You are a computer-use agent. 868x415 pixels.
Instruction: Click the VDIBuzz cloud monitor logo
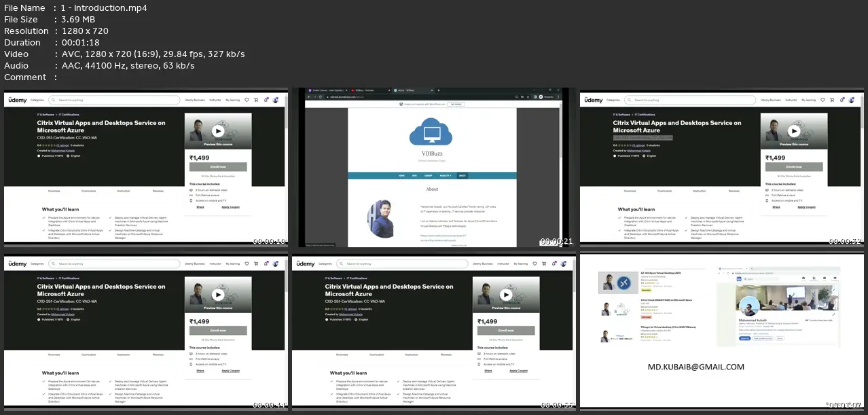pos(432,132)
